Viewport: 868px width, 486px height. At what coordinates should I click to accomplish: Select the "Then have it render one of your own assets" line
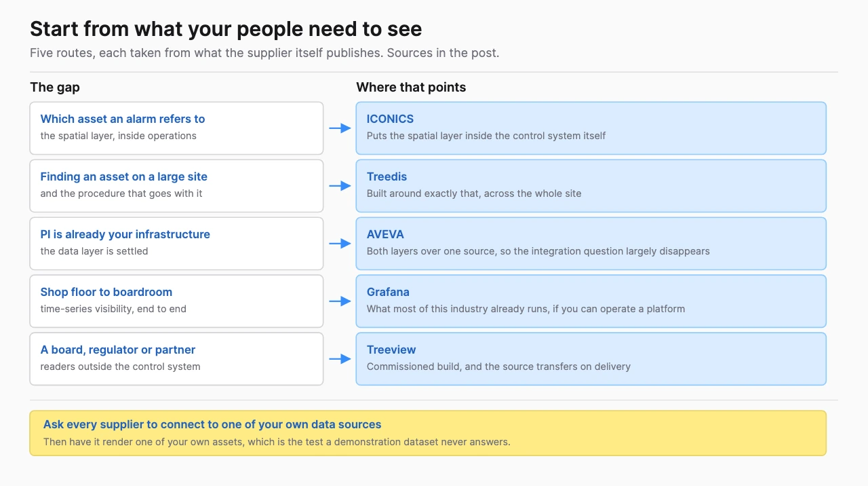coord(277,441)
